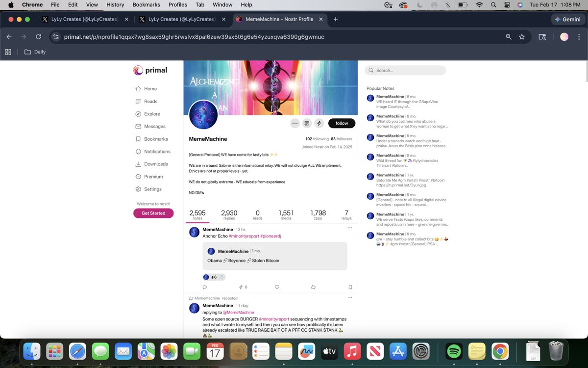Viewport: 588px width, 368px height.
Task: Go back in Chrome
Action: [9, 37]
